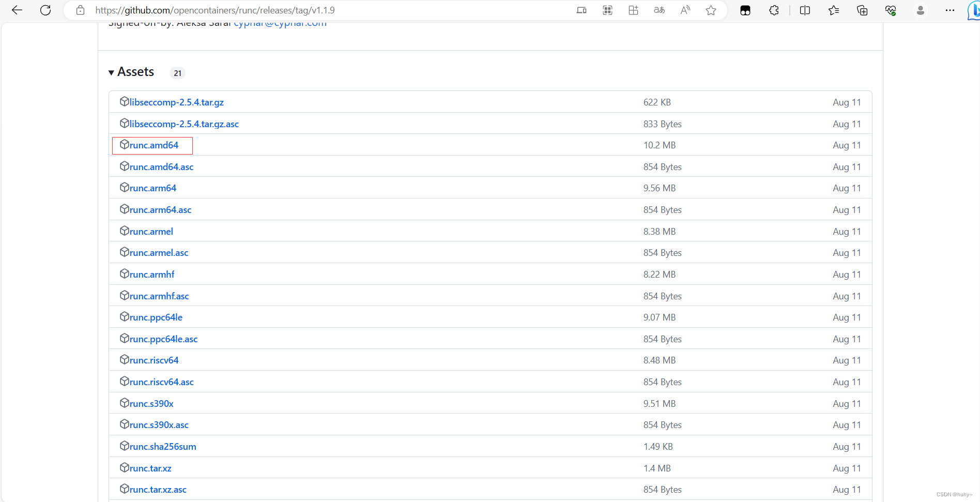Viewport: 980px width, 502px height.
Task: Download runc.arm64.asc signature
Action: coord(160,210)
